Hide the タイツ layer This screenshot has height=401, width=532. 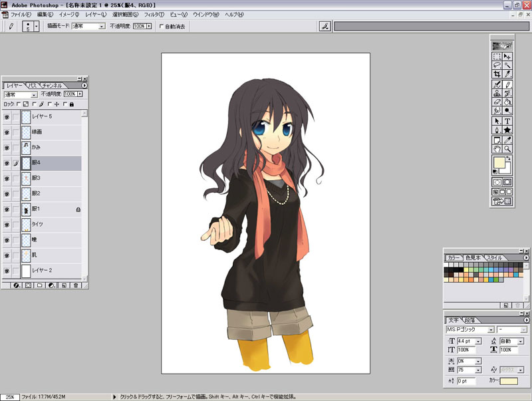tap(7, 225)
